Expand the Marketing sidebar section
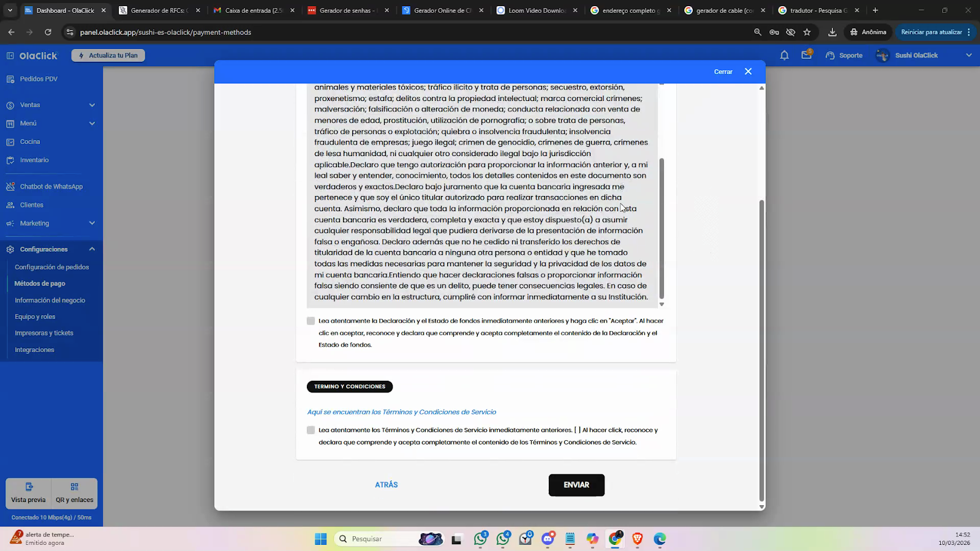The image size is (980, 551). 92,223
